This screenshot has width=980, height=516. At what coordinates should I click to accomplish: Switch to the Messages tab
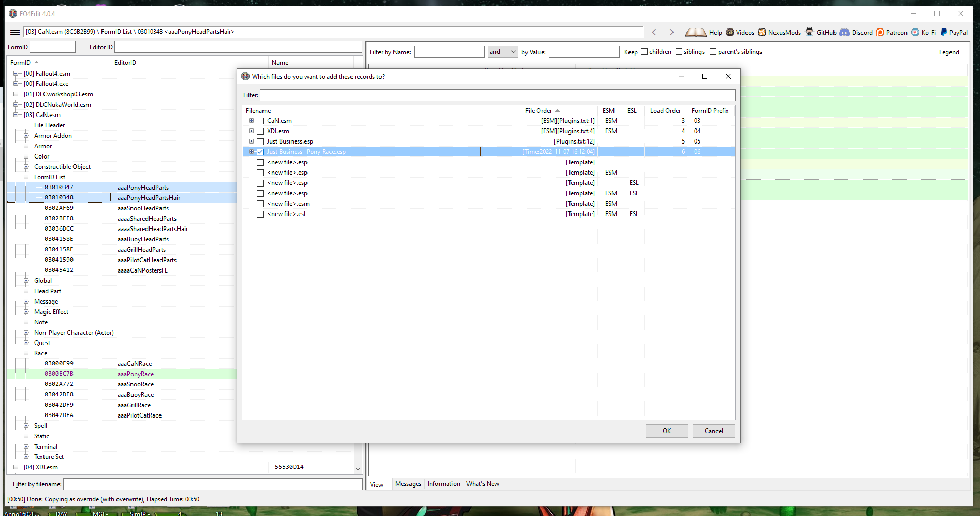[408, 484]
